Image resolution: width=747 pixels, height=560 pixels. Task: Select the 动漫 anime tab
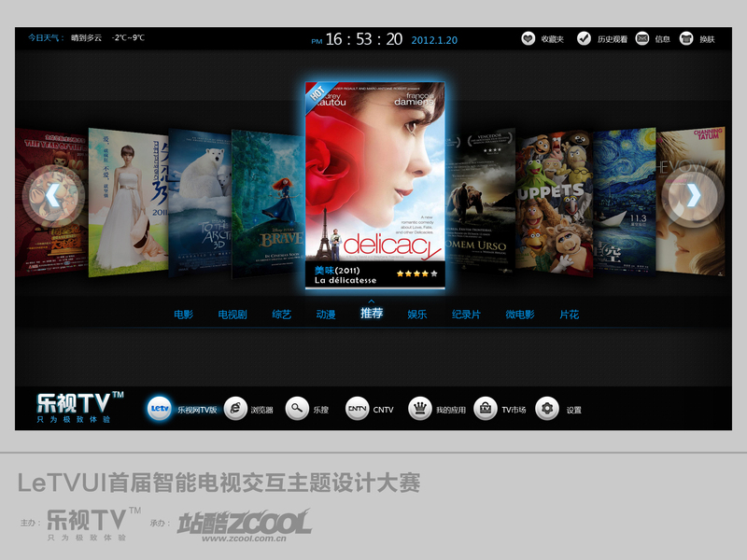(x=326, y=315)
